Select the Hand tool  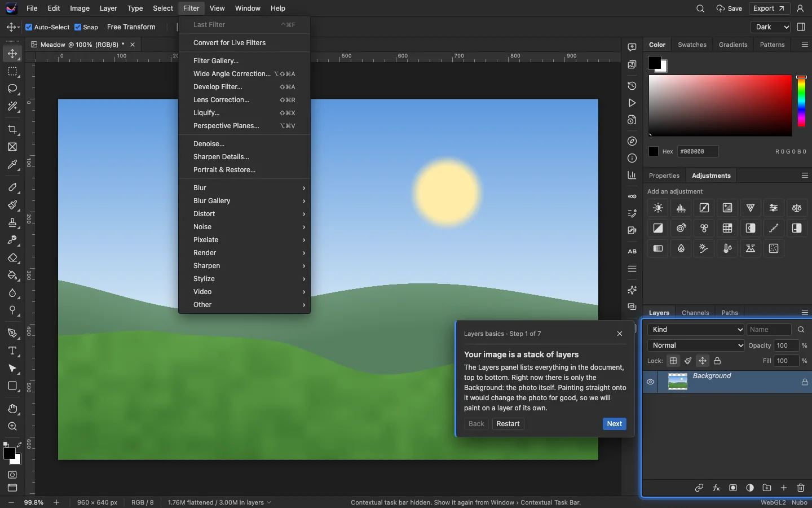12,409
